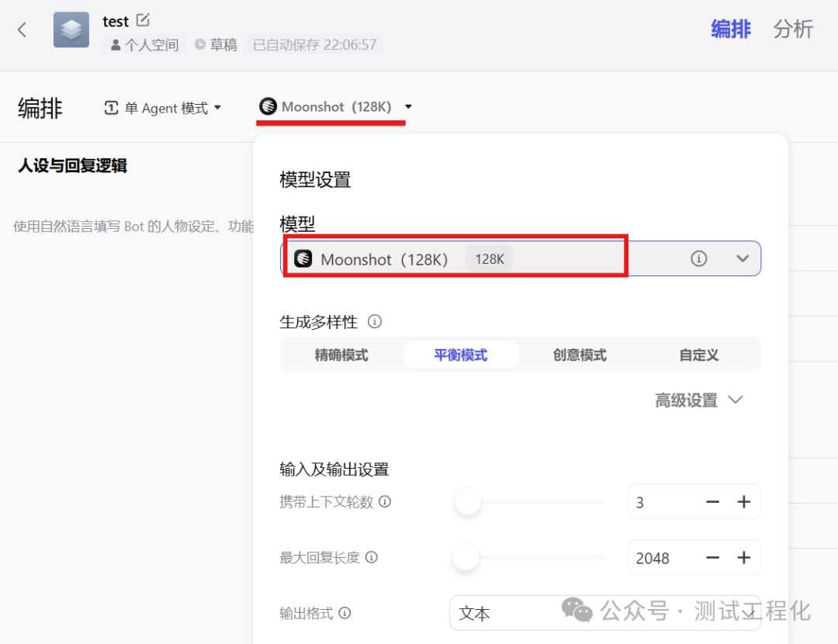Click the info icon beside 携带上下文轮数

pyautogui.click(x=385, y=501)
